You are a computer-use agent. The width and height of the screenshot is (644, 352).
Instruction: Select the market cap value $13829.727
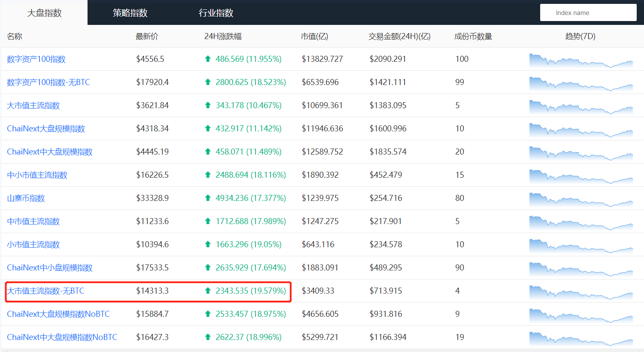click(322, 59)
